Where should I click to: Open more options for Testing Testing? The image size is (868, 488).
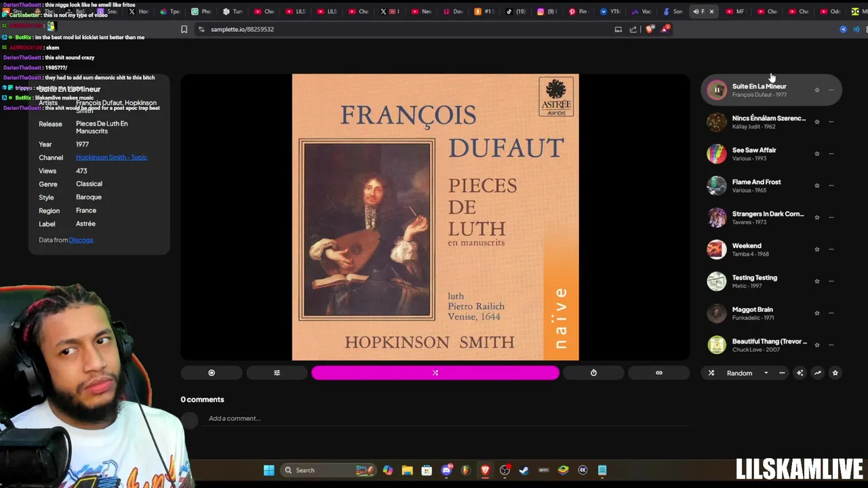coord(831,281)
